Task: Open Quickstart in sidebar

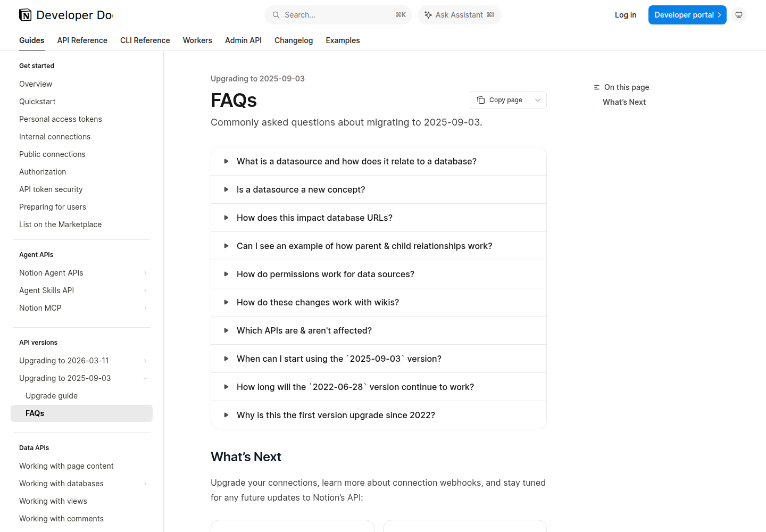Action: tap(37, 102)
